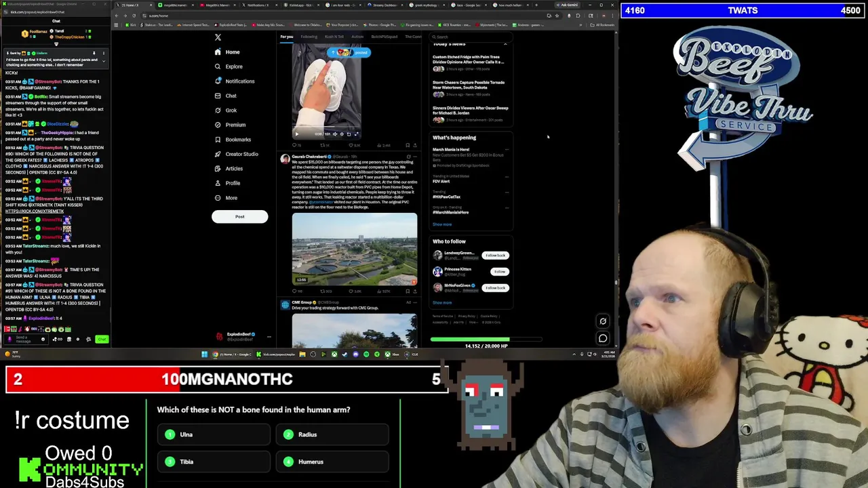The image size is (868, 488).
Task: Click Show more under What's happening
Action: [442, 224]
